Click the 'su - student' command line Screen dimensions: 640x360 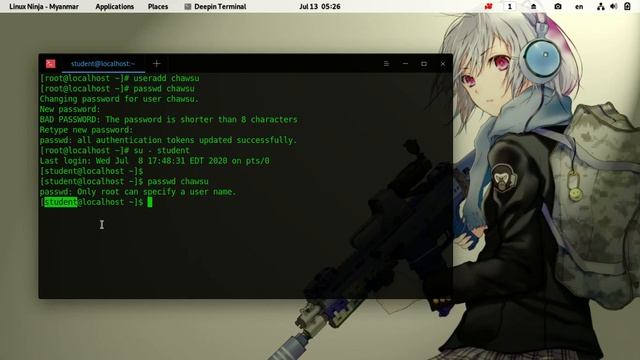tap(115, 150)
